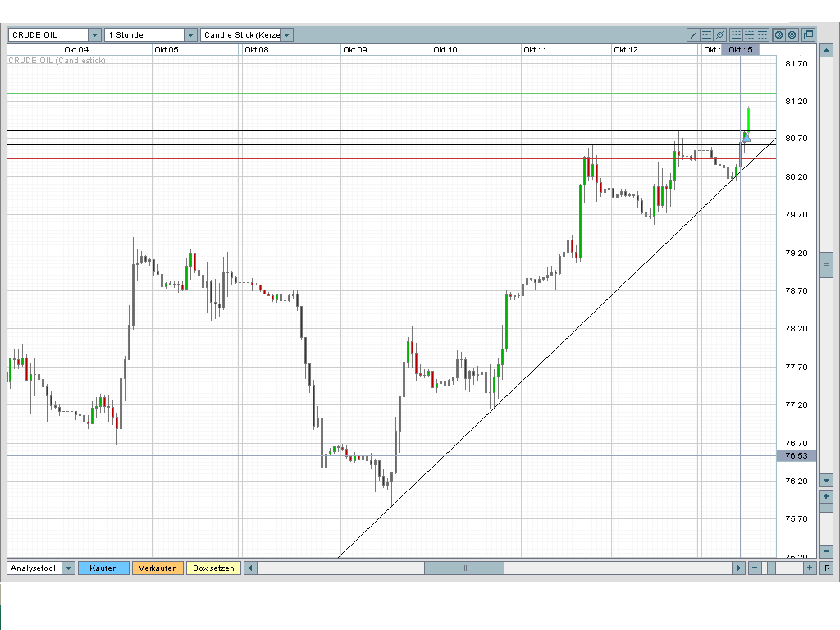Select the trend line drawing tool
This screenshot has width=840, height=630.
click(x=693, y=34)
